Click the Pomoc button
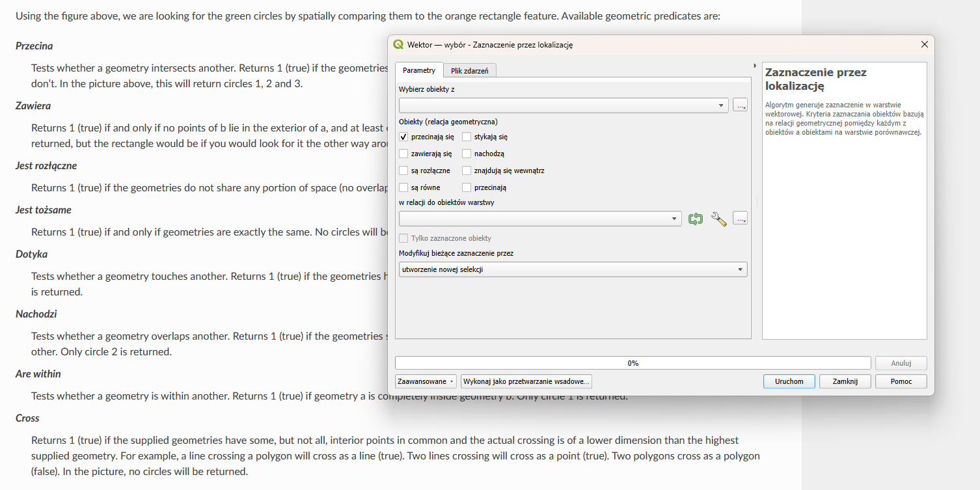The width and height of the screenshot is (980, 490). (901, 381)
